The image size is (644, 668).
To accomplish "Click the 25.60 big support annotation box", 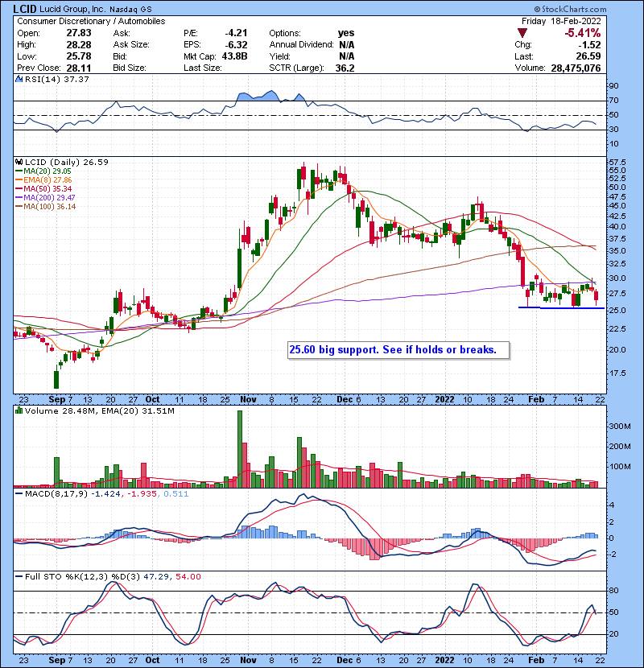I will 398,350.
